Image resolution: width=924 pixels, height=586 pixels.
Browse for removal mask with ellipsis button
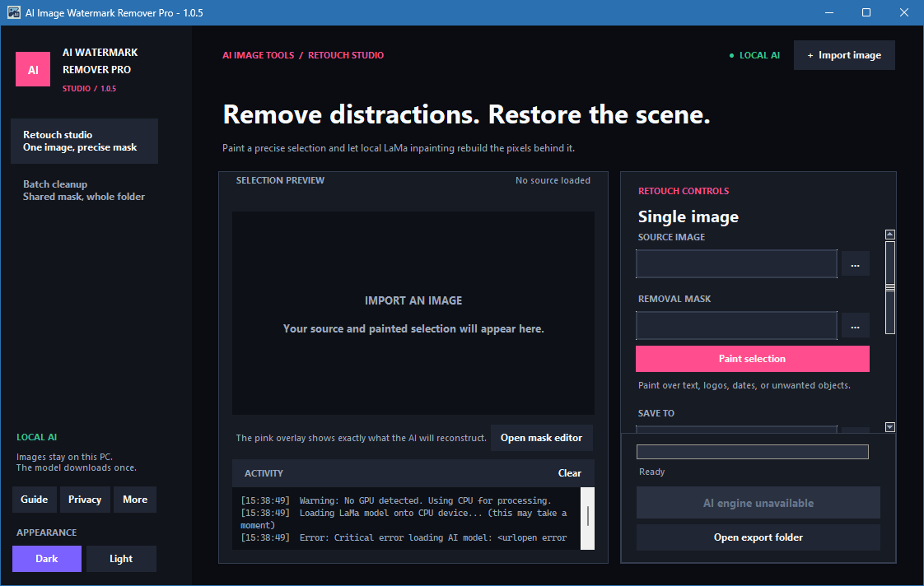point(855,326)
